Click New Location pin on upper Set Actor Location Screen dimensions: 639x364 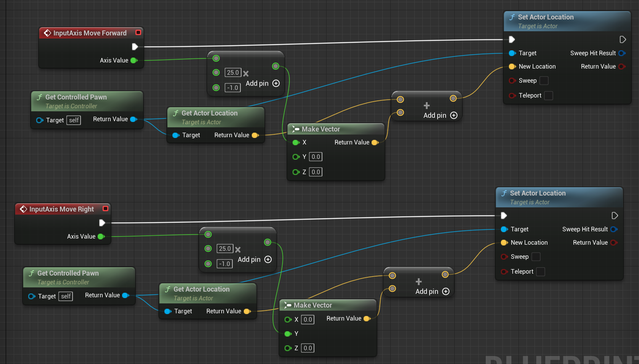pyautogui.click(x=512, y=67)
